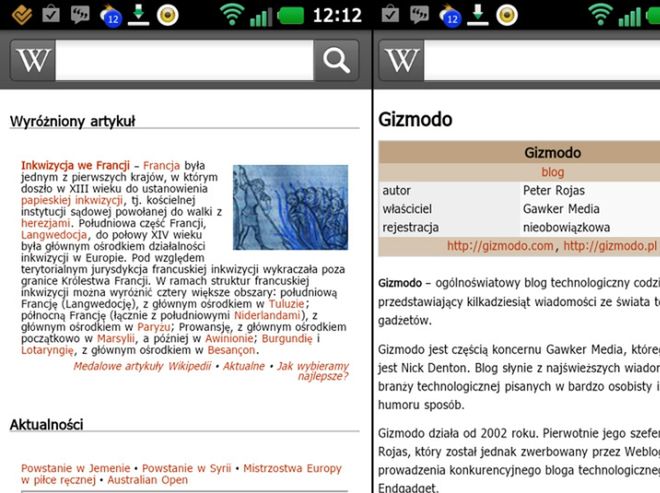
Task: Open Jak wybieramy najlepsze? link
Action: click(313, 371)
